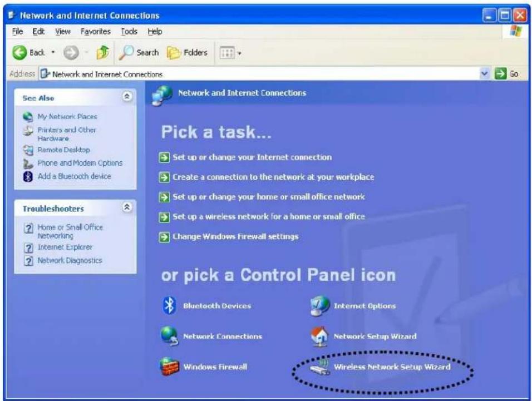The height and width of the screenshot is (401, 532).
Task: Click arrow icon beside Set up Internet connection
Action: tap(164, 157)
